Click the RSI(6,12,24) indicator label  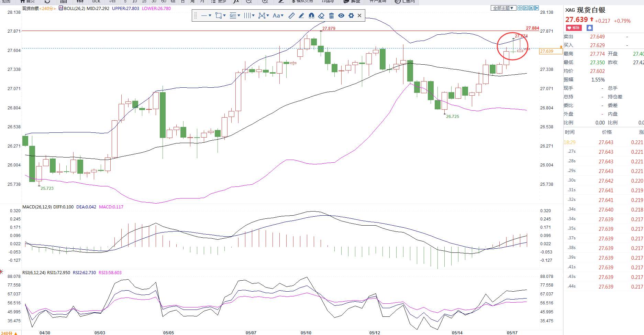[34, 273]
